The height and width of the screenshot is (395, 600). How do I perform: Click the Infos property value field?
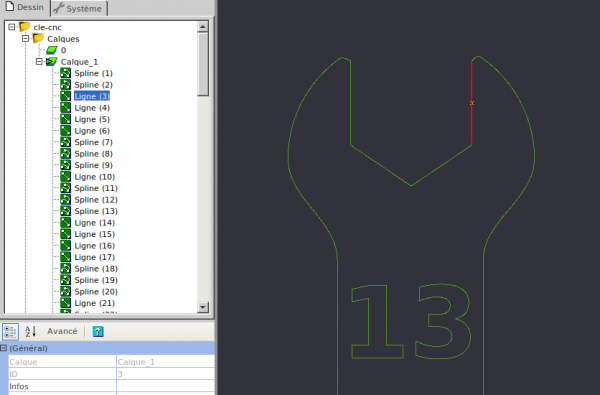click(x=165, y=386)
